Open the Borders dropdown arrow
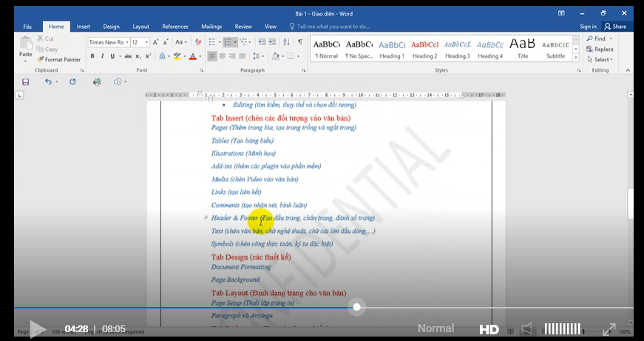The width and height of the screenshot is (644, 341). point(298,56)
